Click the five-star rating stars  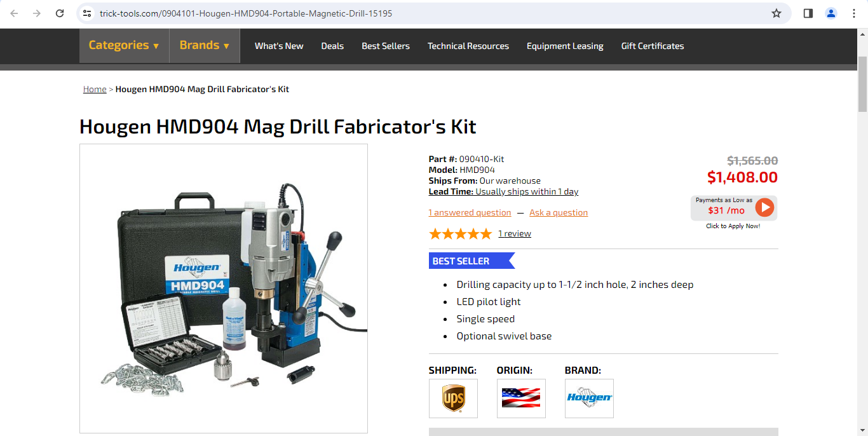461,234
